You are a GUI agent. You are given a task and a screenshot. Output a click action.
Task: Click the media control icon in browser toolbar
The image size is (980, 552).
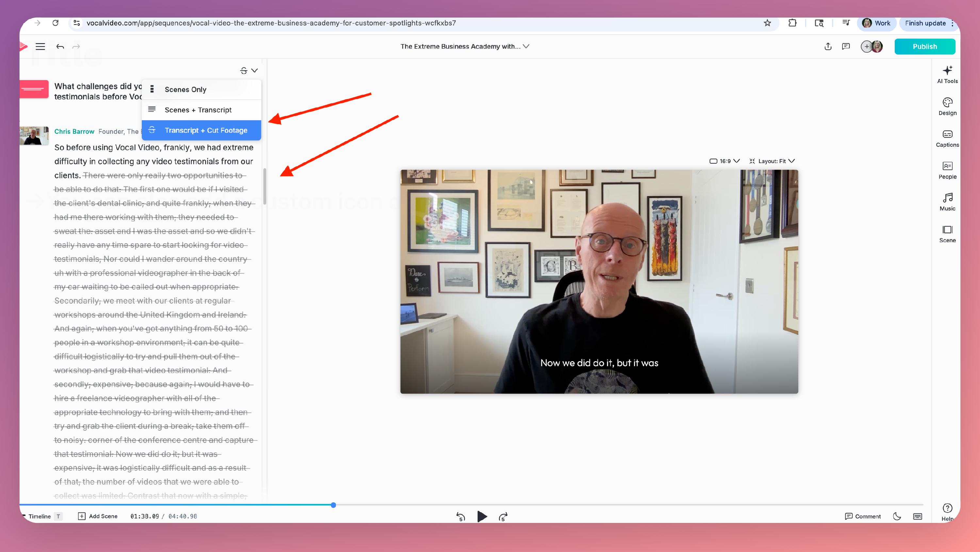point(846,23)
